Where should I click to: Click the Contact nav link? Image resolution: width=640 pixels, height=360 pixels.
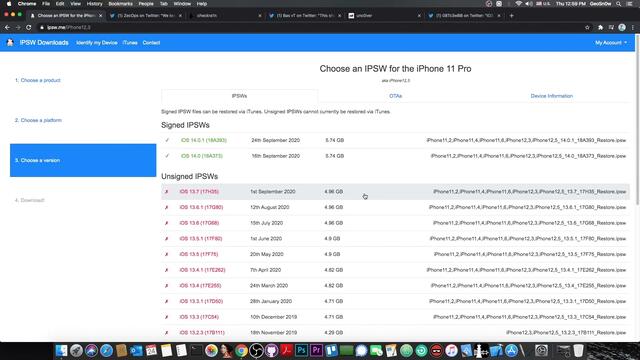click(151, 42)
